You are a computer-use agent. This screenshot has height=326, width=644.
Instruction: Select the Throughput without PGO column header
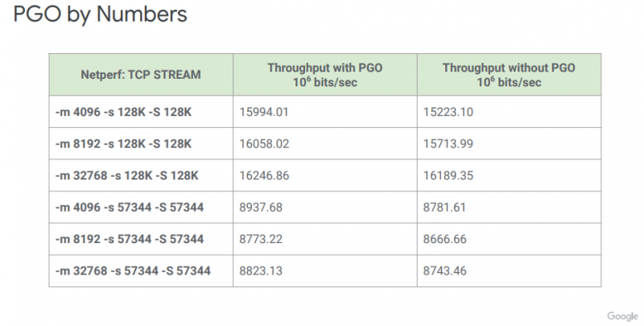tap(509, 75)
